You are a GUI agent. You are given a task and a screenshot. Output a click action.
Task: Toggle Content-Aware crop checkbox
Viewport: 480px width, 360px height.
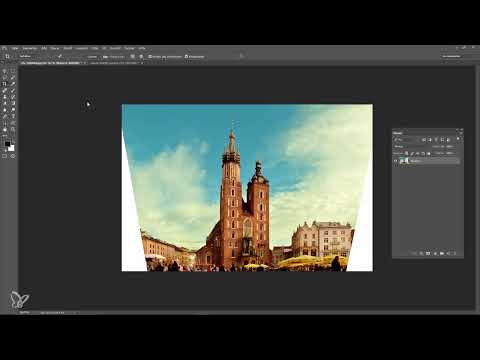tap(186, 56)
